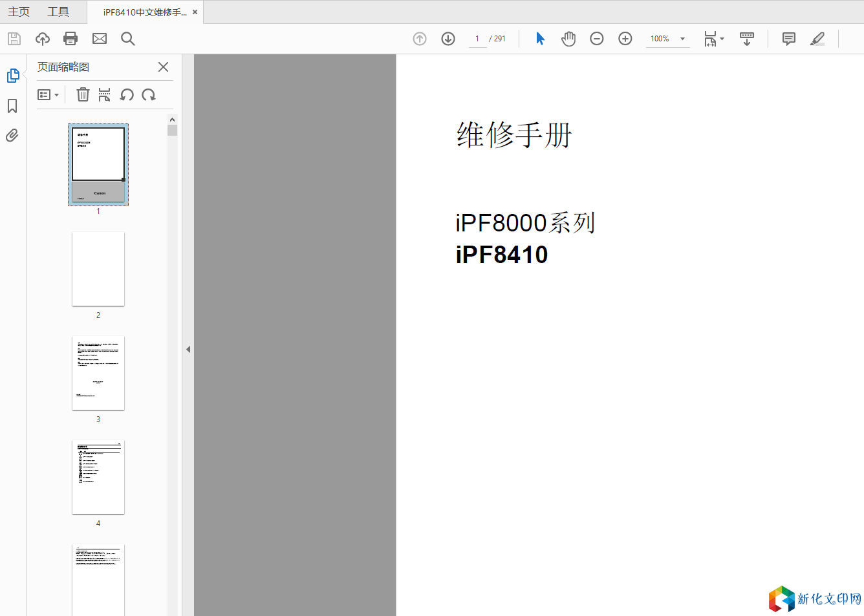Zoom in with plus circle button

click(x=625, y=39)
